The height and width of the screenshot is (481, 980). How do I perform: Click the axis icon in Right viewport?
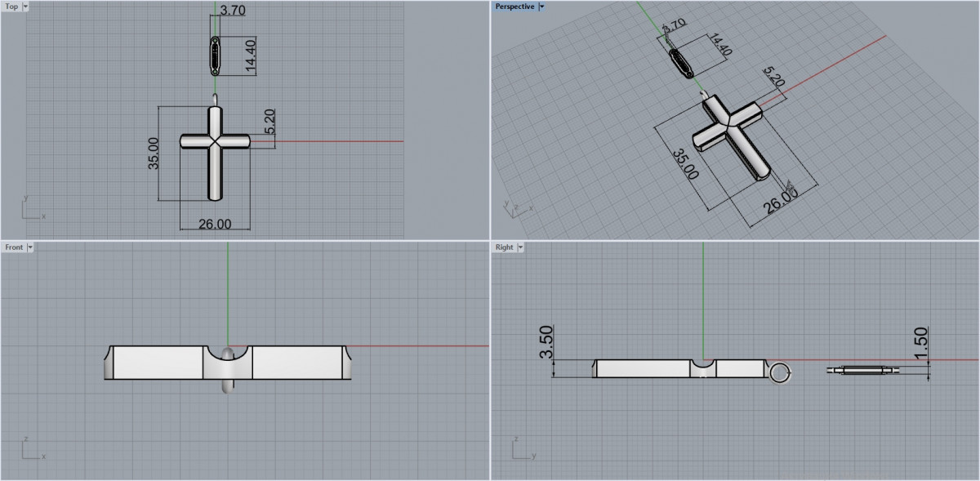tap(521, 450)
